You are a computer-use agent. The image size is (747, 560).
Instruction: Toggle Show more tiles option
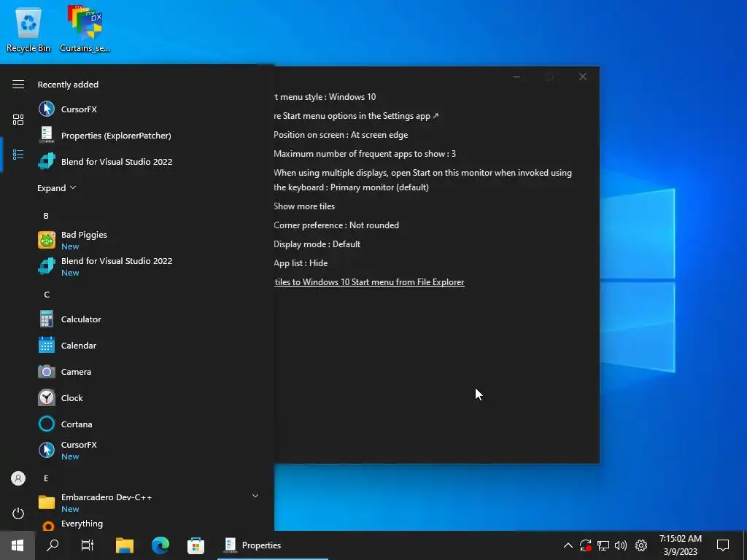pyautogui.click(x=304, y=206)
